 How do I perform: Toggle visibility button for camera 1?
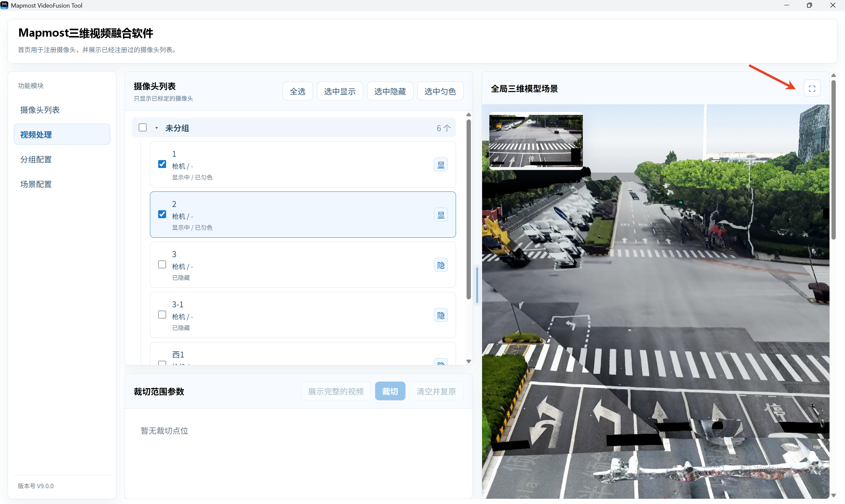(441, 165)
